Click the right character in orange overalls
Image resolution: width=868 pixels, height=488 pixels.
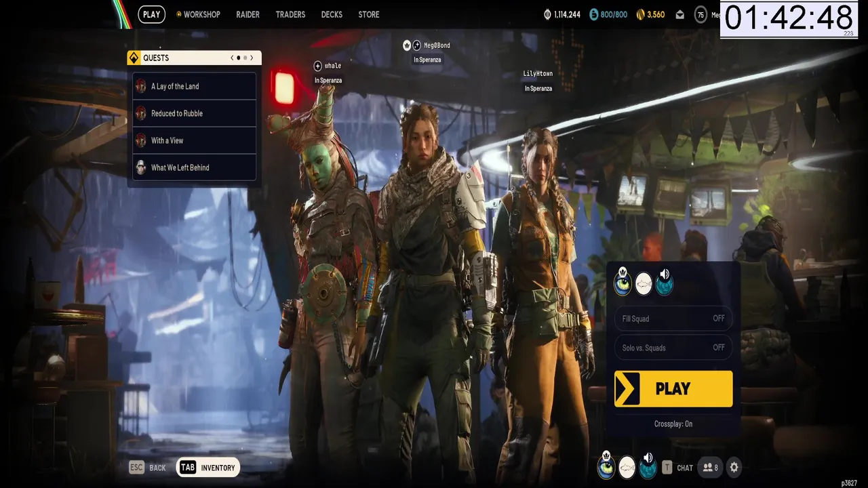pos(542,305)
